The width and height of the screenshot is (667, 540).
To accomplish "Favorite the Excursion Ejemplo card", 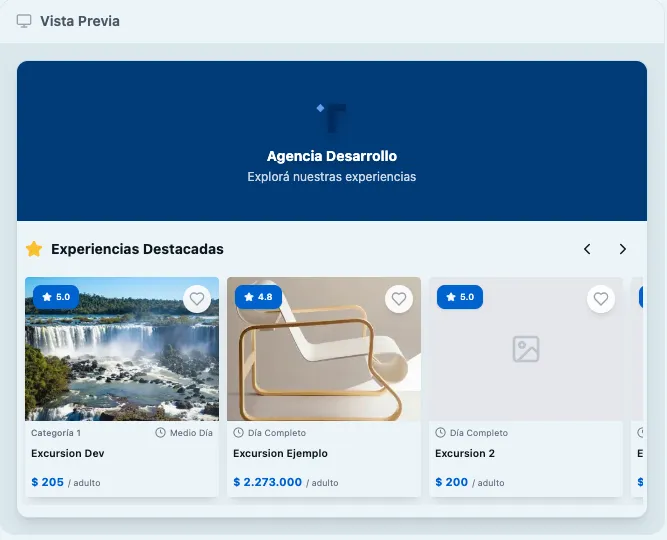I will pyautogui.click(x=399, y=299).
